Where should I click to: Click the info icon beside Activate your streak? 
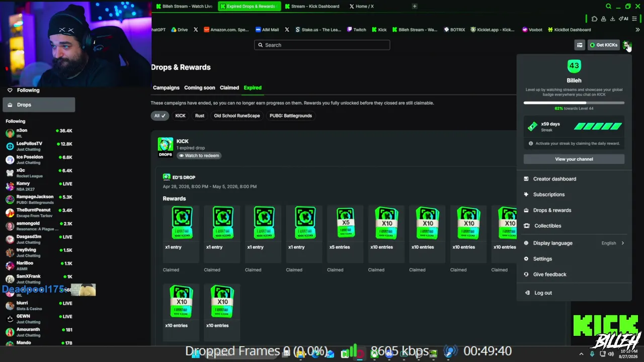pyautogui.click(x=530, y=144)
